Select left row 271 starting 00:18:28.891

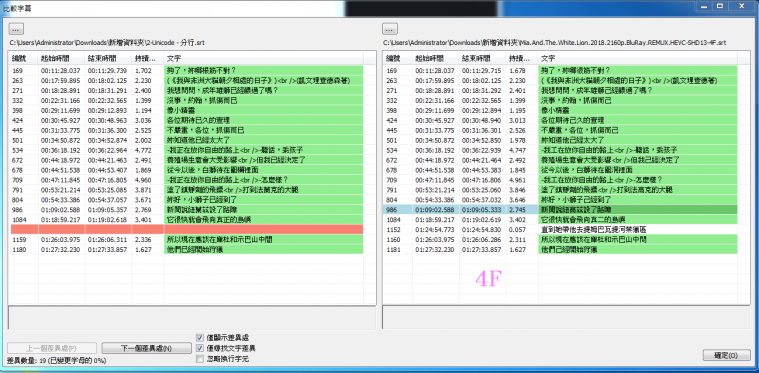tap(186, 90)
